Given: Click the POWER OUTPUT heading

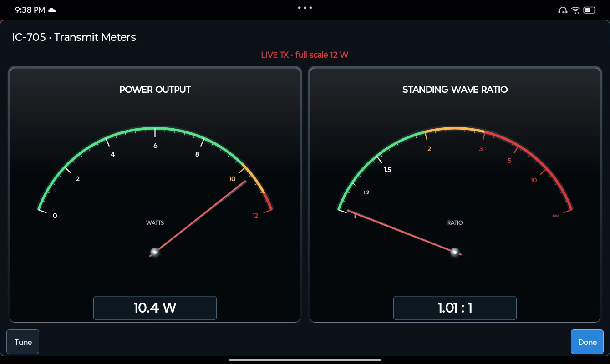Looking at the screenshot, I should point(155,90).
